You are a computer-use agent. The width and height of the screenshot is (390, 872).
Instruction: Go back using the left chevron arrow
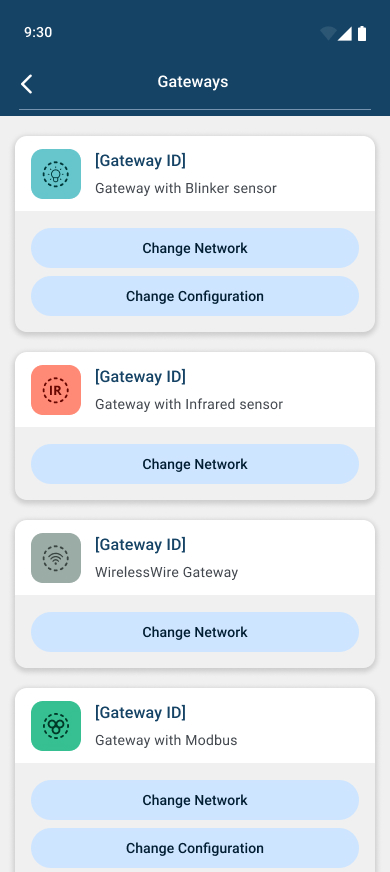[27, 84]
